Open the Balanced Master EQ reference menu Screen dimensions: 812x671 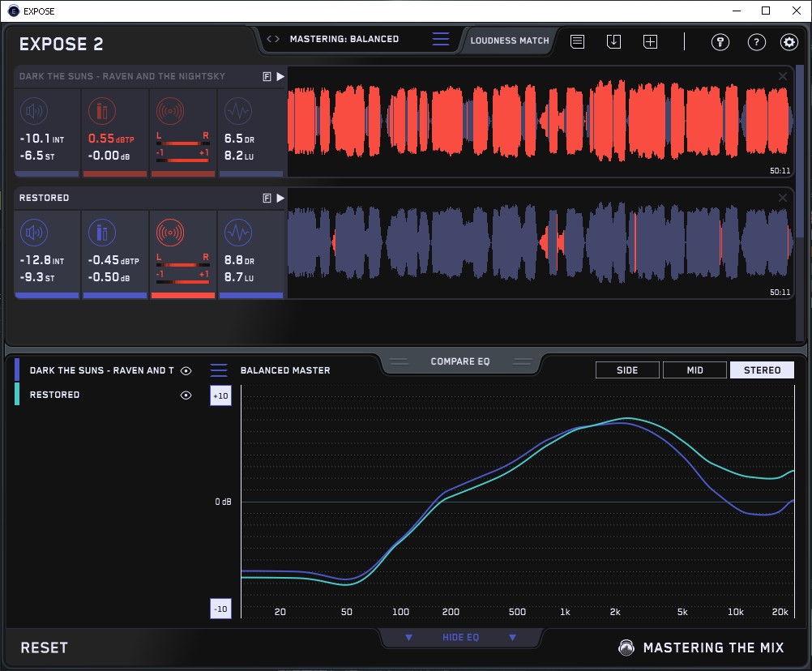coord(219,370)
